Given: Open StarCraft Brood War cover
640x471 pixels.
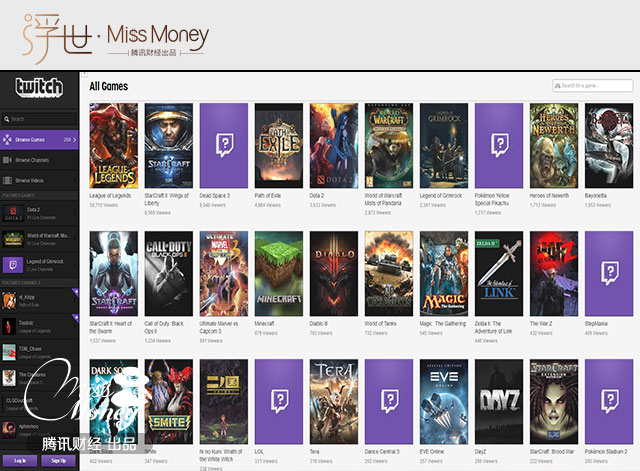Looking at the screenshot, I should point(554,402).
